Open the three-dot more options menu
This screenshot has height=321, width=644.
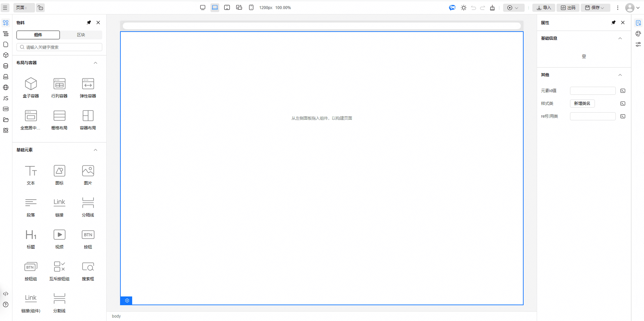[618, 8]
